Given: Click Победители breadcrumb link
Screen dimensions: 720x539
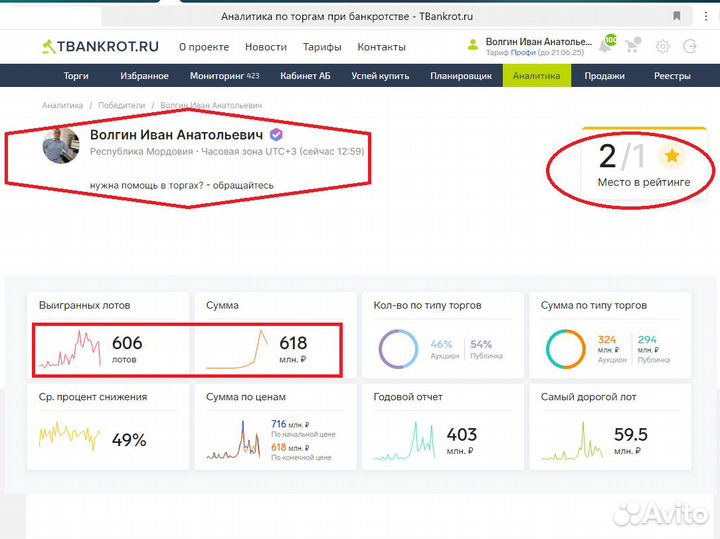Looking at the screenshot, I should [121, 105].
